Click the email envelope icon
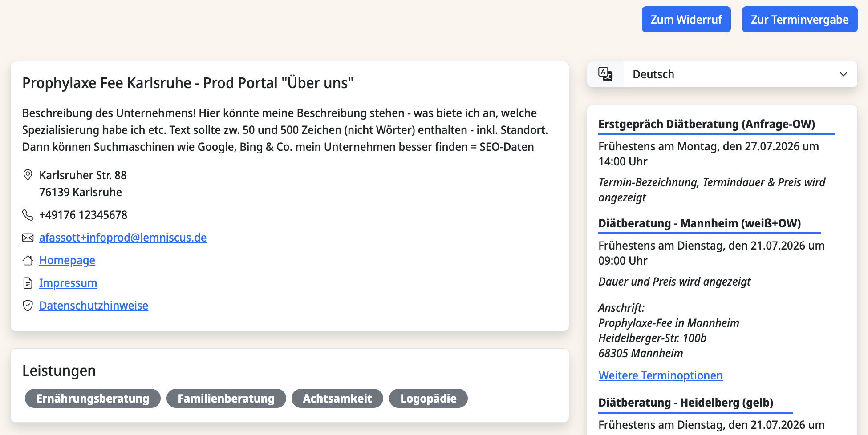Screen dimensions: 868x435 [x=28, y=238]
